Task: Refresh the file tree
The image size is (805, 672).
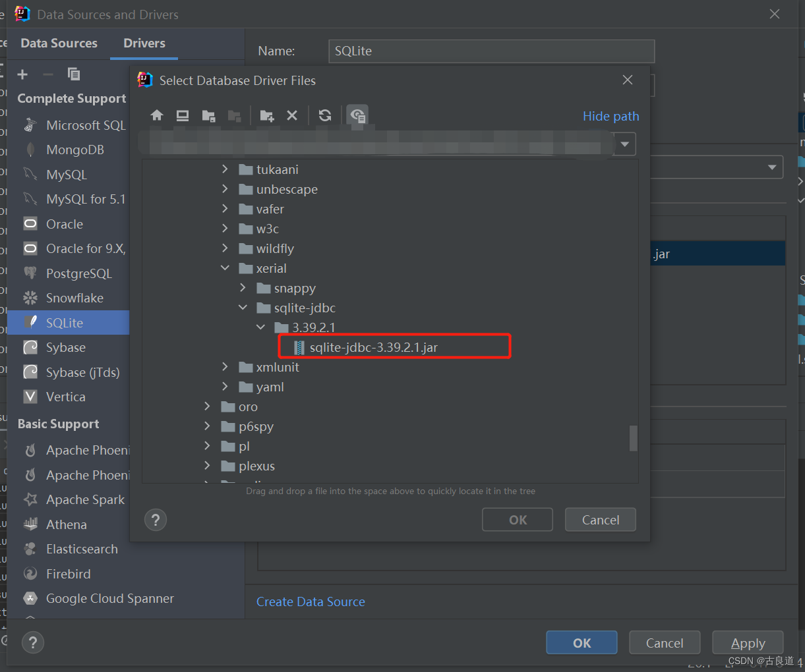Action: [x=325, y=116]
